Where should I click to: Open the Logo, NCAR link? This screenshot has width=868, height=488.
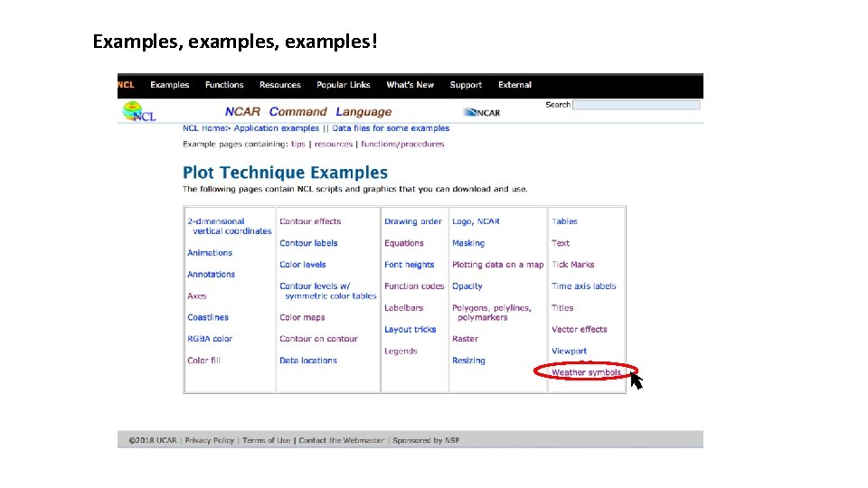pyautogui.click(x=476, y=221)
